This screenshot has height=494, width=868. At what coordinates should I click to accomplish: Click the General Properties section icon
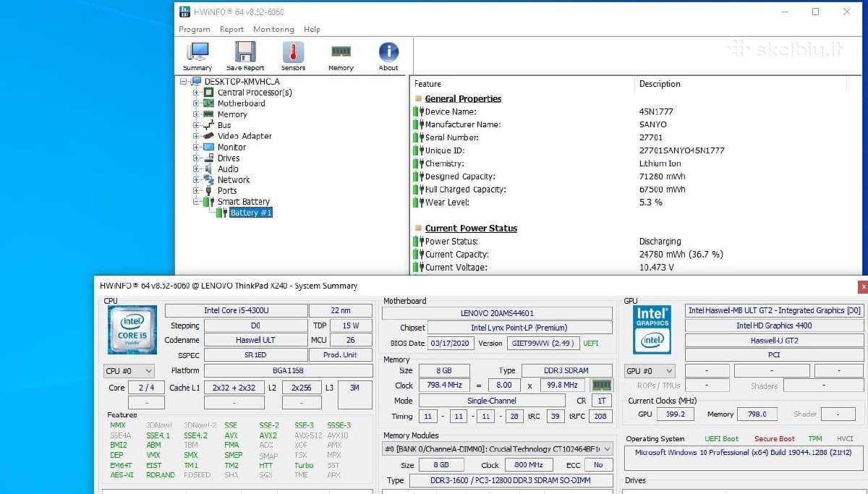click(x=418, y=99)
